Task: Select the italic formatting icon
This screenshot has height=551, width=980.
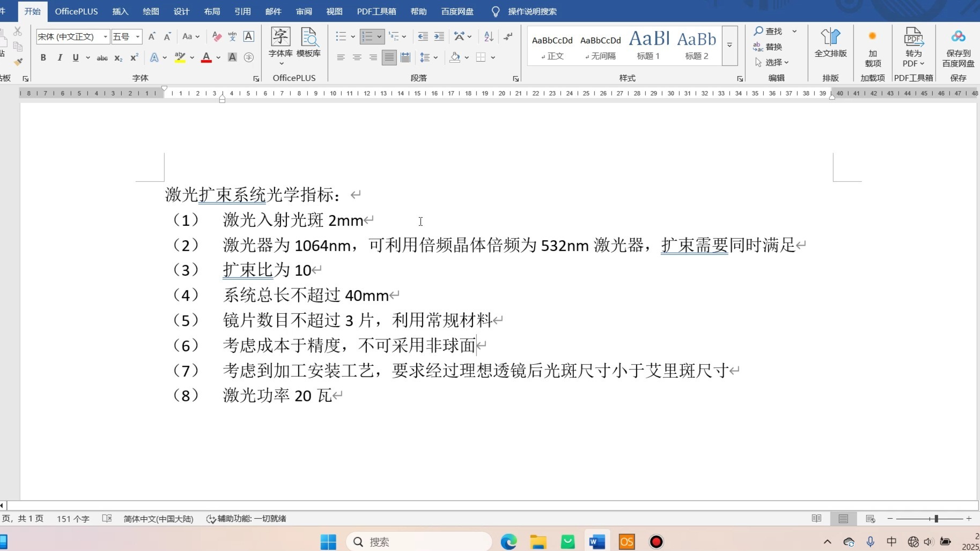Action: coord(60,57)
